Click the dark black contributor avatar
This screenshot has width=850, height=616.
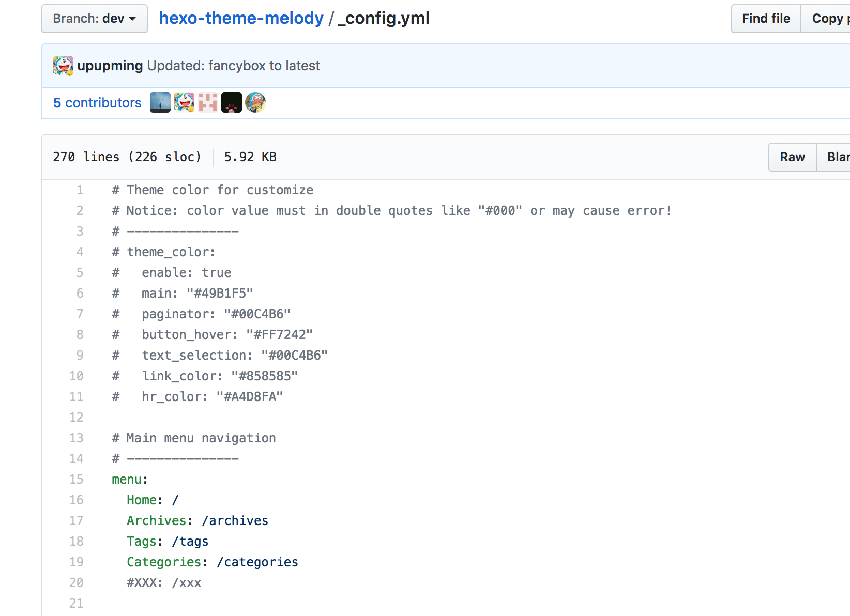(232, 102)
